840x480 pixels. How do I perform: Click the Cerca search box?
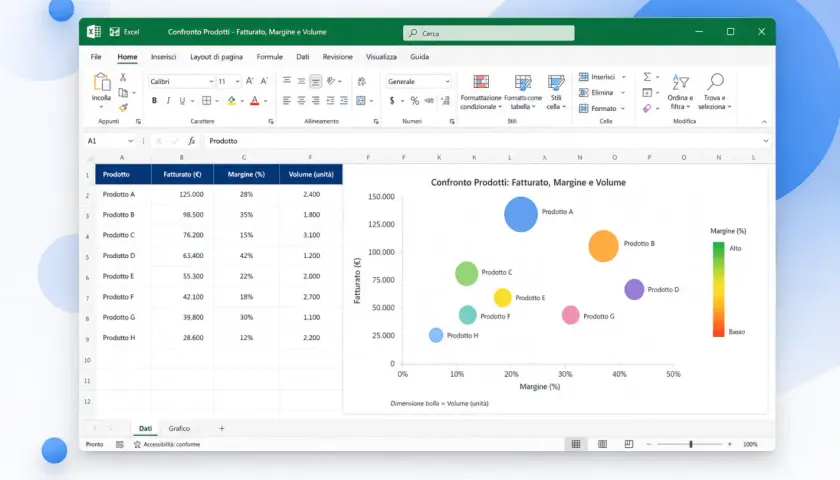[489, 33]
